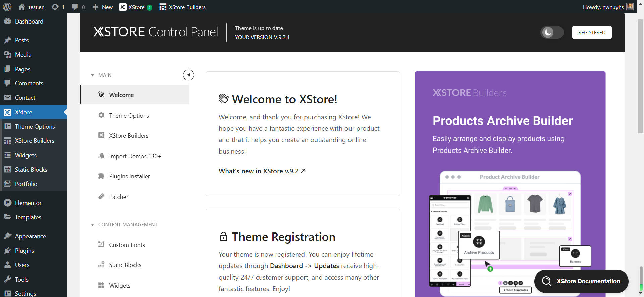Click the REGISTERED button
Viewport: 644px width, 297px height.
point(592,32)
